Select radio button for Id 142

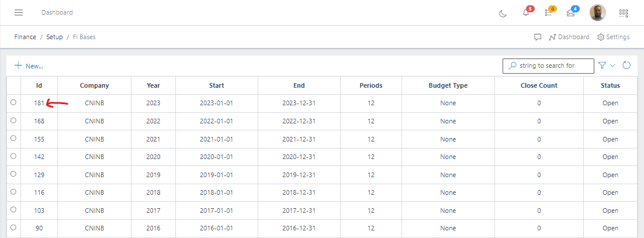pyautogui.click(x=13, y=156)
